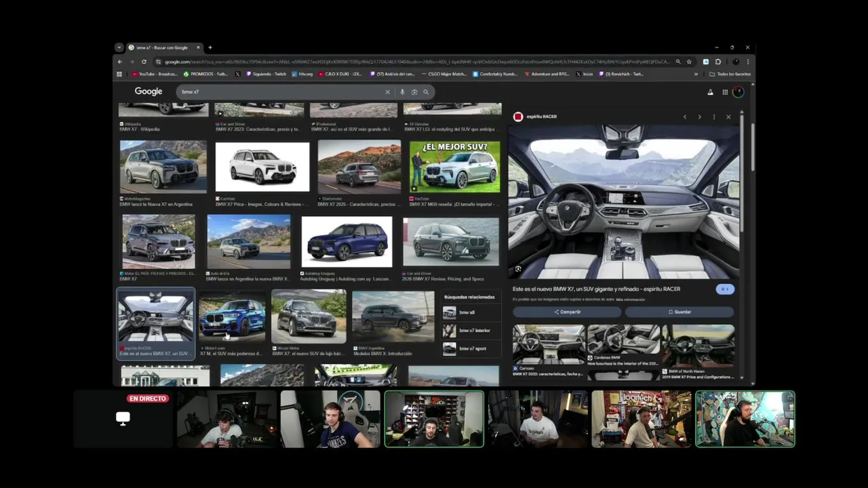This screenshot has width=868, height=488.
Task: Click the Google logo
Action: (149, 91)
